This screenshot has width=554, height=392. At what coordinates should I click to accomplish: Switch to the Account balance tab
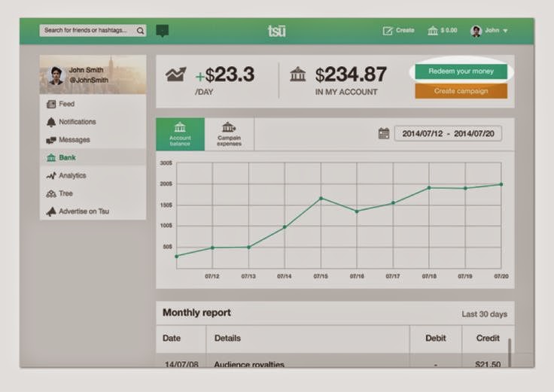(180, 134)
